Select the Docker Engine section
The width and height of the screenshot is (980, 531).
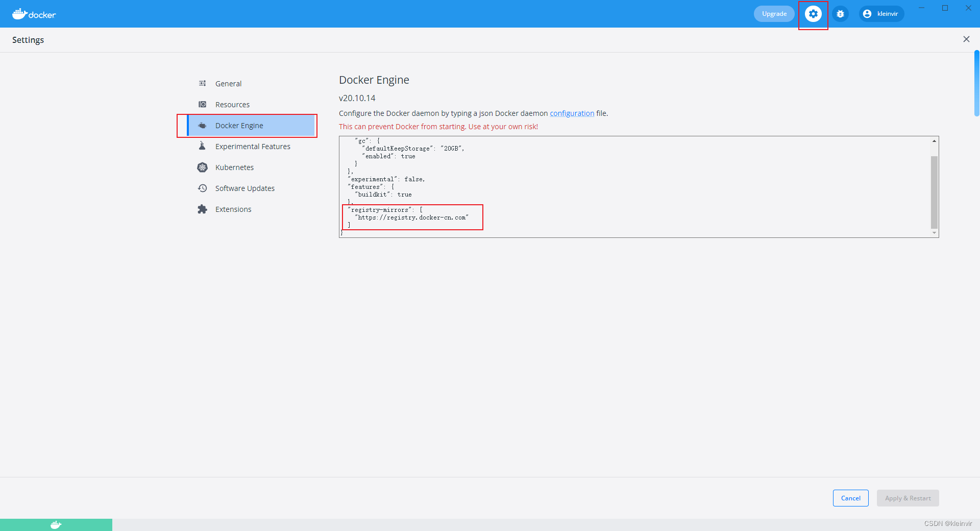(251, 125)
